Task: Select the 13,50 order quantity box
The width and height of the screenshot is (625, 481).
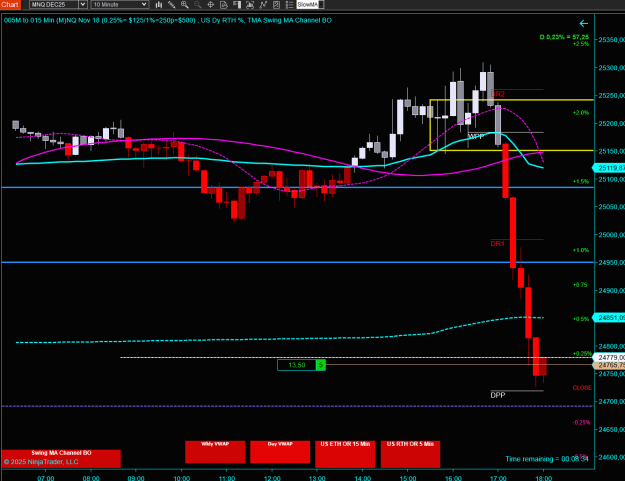Action: pos(297,365)
